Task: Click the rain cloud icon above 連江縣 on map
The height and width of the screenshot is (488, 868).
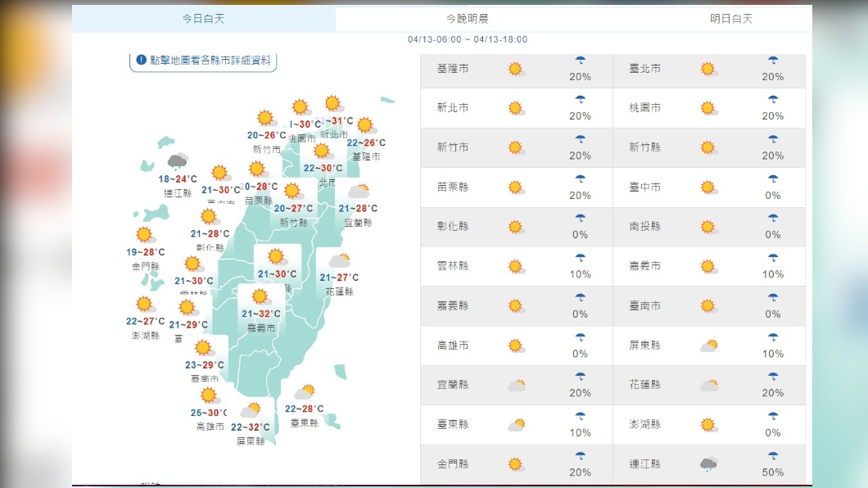Action: coord(177,160)
